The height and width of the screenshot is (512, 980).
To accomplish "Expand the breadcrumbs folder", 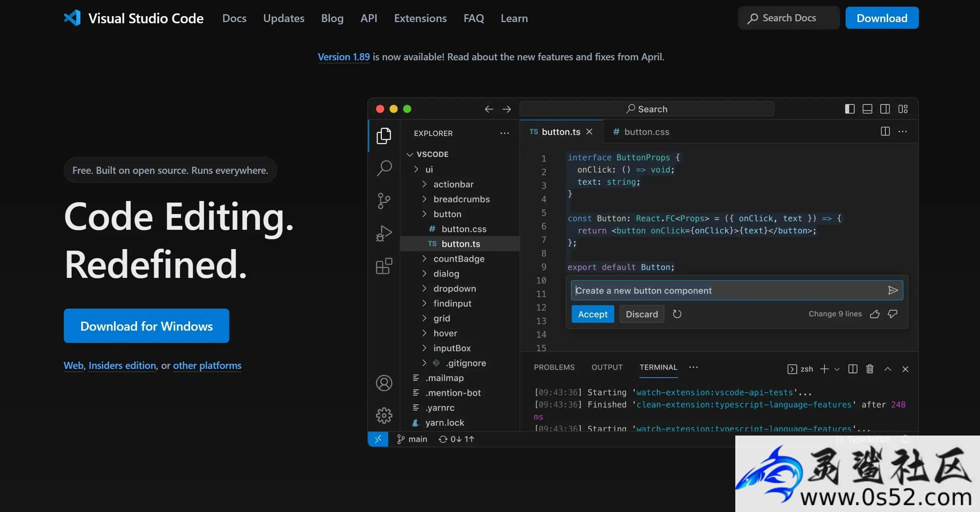I will point(424,199).
